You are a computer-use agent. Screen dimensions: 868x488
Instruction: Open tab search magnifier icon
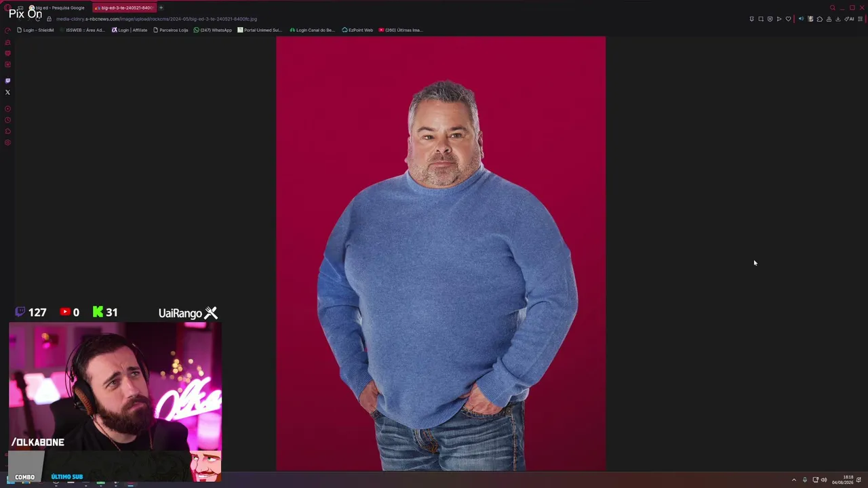point(833,8)
